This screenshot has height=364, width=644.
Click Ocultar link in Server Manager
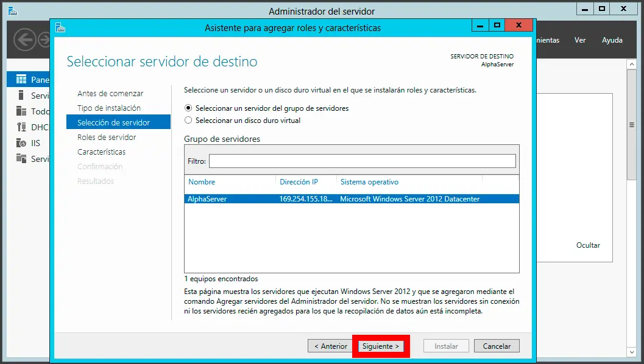[x=588, y=245]
